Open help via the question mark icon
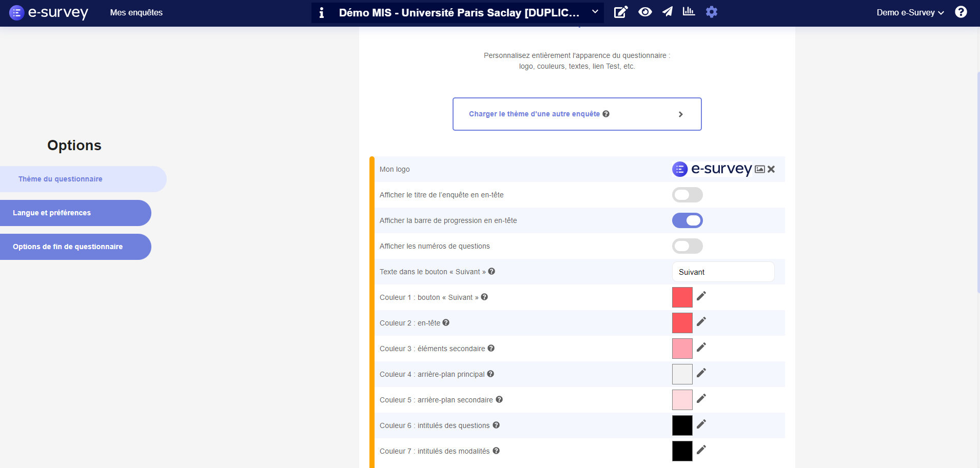The height and width of the screenshot is (468, 980). tap(962, 12)
